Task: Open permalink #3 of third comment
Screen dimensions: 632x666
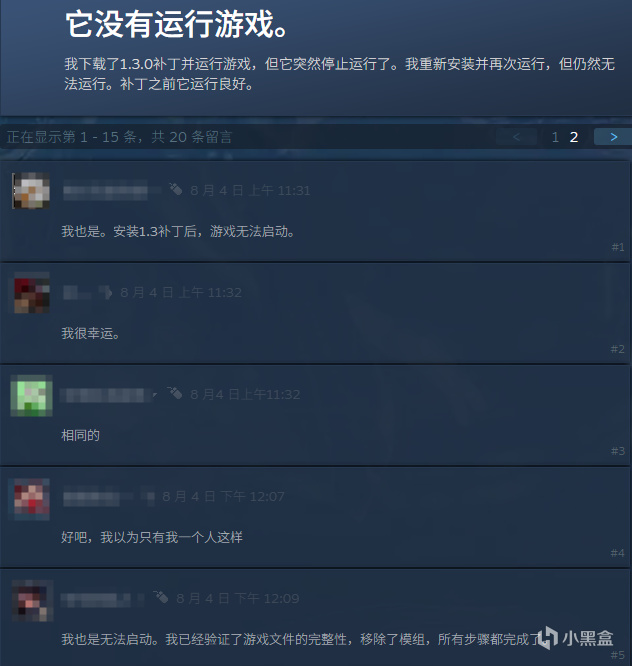Action: 618,451
